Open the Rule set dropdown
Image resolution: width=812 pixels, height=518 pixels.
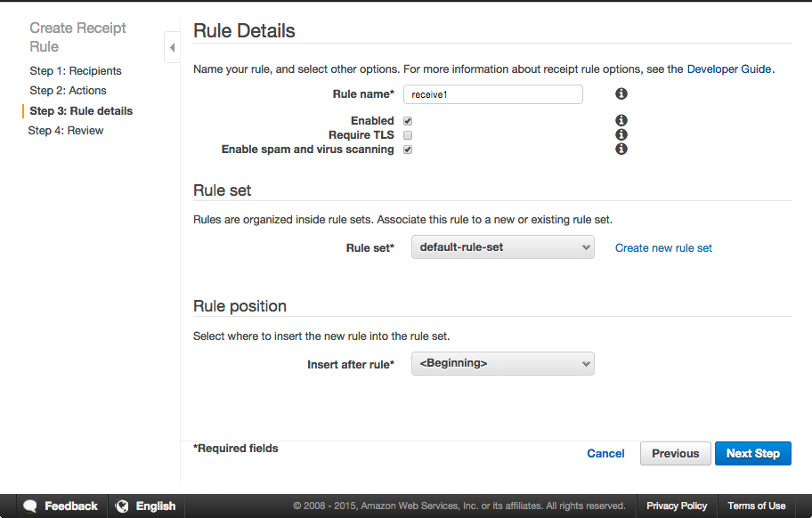pyautogui.click(x=503, y=247)
